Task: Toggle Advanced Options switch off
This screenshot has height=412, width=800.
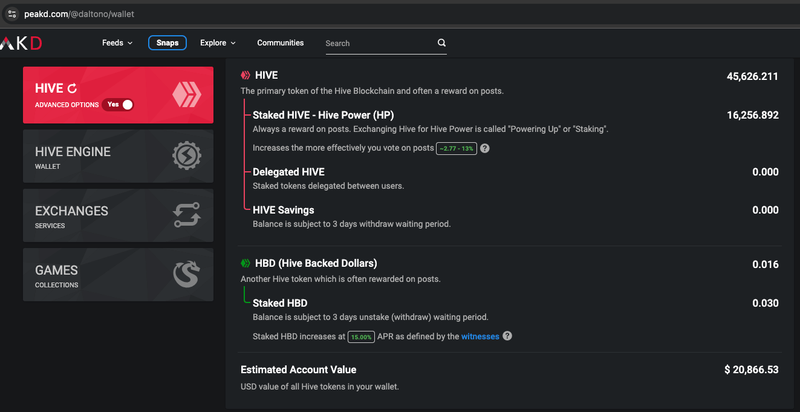Action: pyautogui.click(x=120, y=104)
